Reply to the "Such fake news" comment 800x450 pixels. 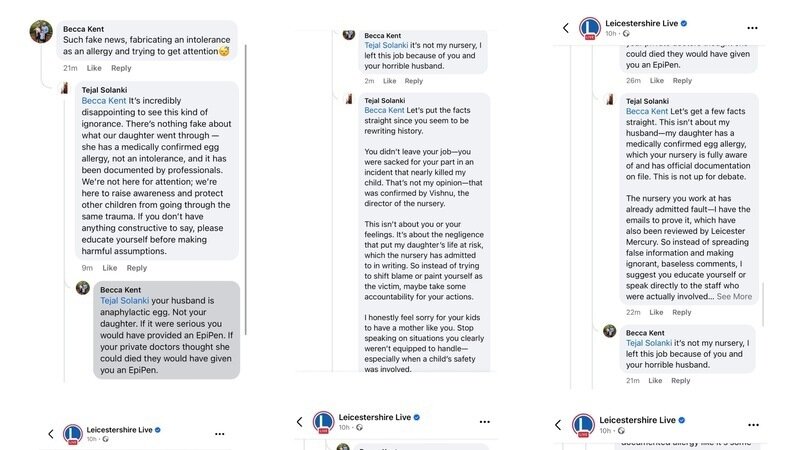pyautogui.click(x=121, y=68)
